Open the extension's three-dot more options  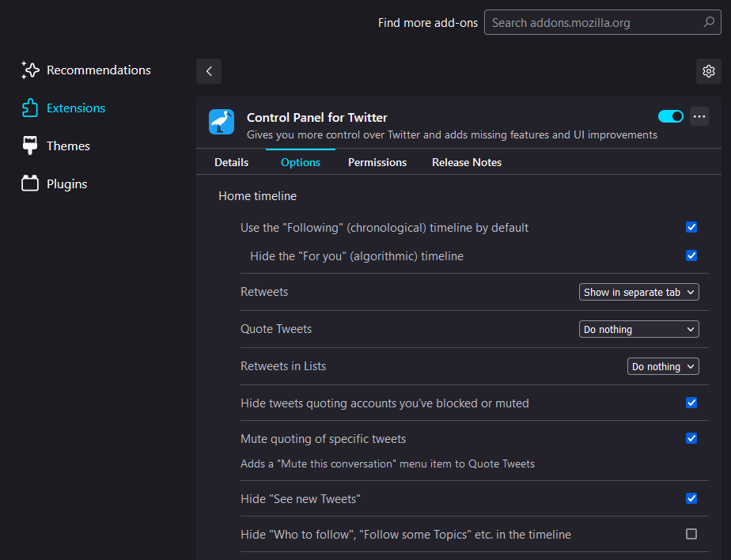(x=699, y=116)
